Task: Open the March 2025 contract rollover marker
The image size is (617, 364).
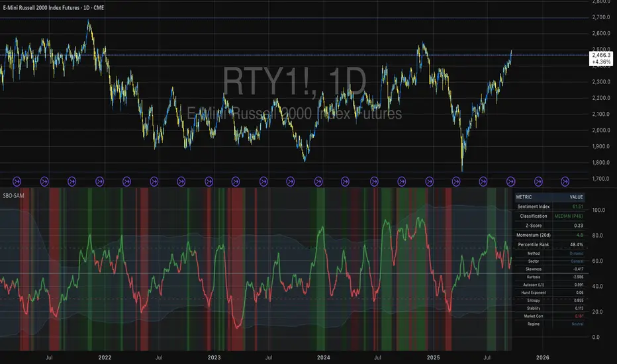Action: pos(456,181)
